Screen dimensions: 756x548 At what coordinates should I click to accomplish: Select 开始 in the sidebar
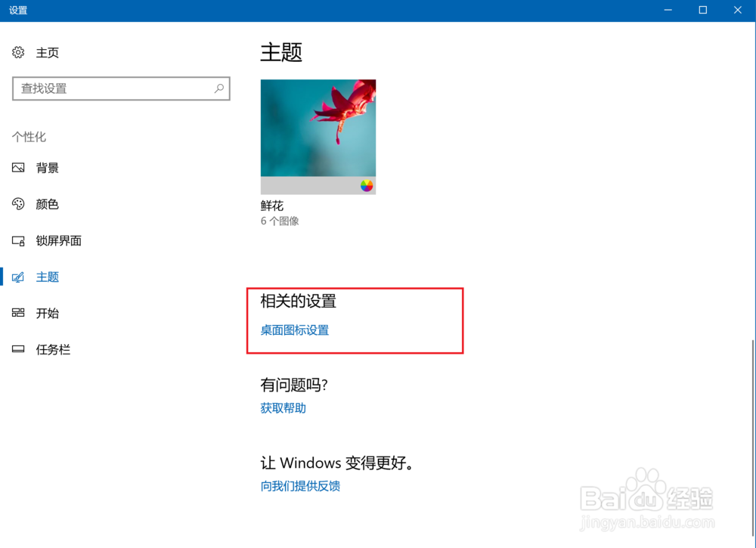47,313
